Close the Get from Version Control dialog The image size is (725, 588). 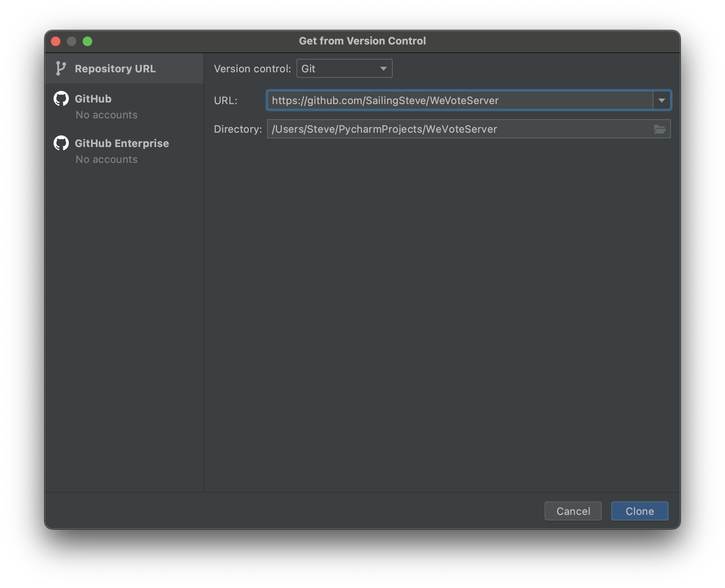(56, 41)
